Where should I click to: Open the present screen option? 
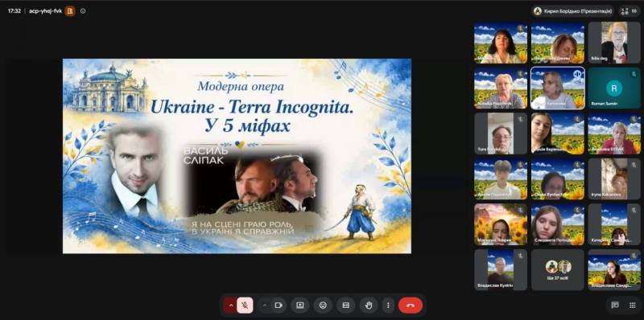[300, 306]
